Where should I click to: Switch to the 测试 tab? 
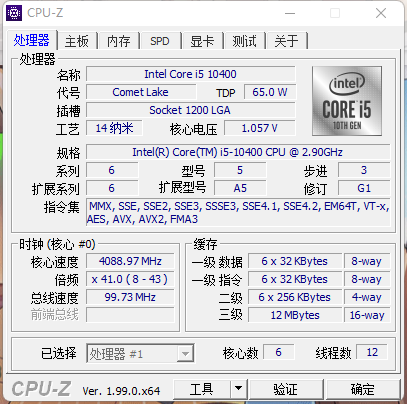244,41
